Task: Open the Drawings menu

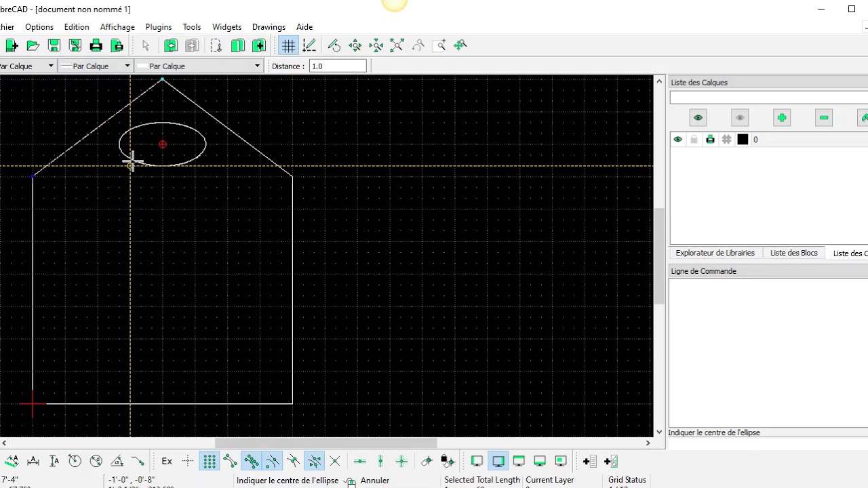Action: tap(269, 26)
